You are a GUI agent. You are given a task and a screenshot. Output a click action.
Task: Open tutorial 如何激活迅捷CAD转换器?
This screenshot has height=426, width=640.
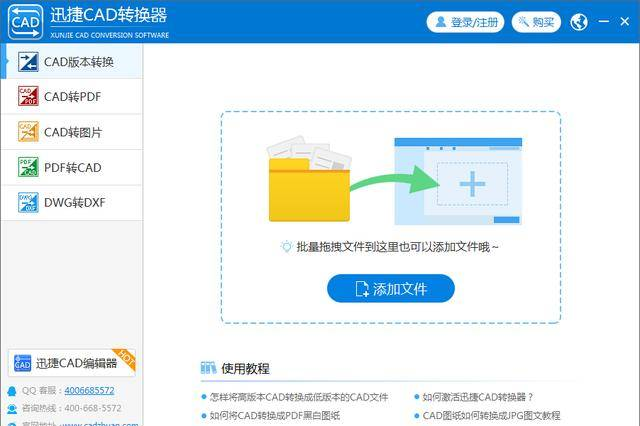(478, 397)
